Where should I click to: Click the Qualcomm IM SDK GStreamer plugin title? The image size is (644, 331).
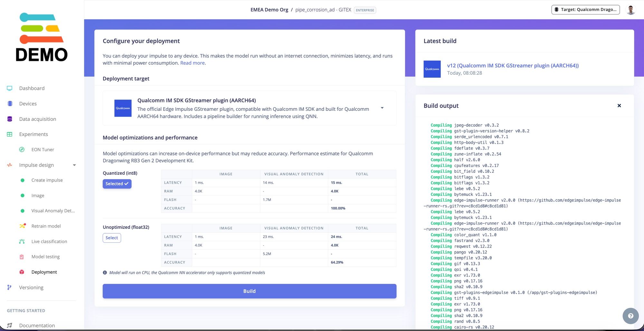pyautogui.click(x=197, y=100)
